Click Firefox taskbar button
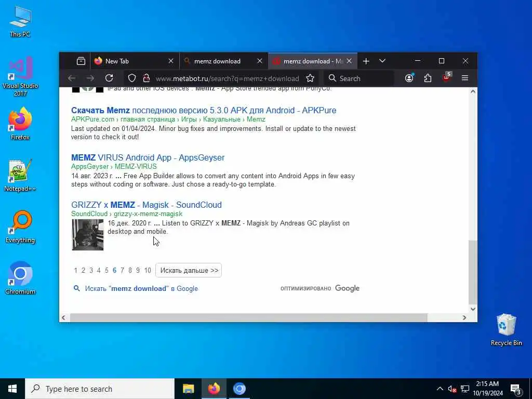532x399 pixels. pyautogui.click(x=214, y=389)
